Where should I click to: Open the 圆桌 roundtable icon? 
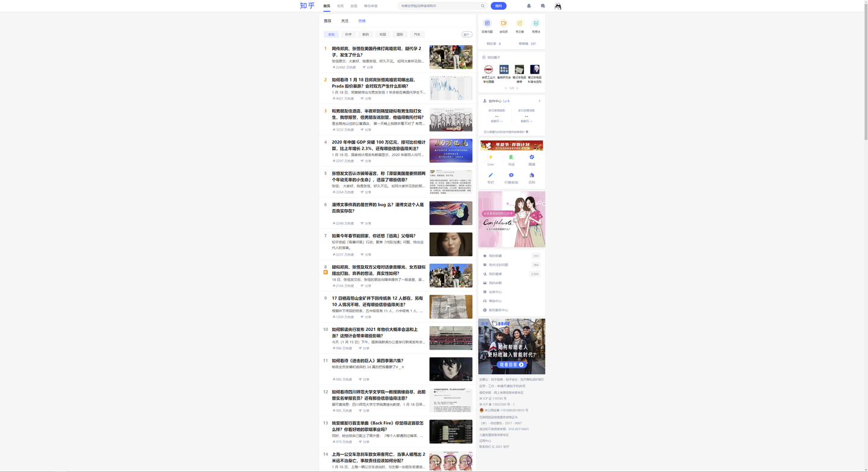click(x=532, y=157)
